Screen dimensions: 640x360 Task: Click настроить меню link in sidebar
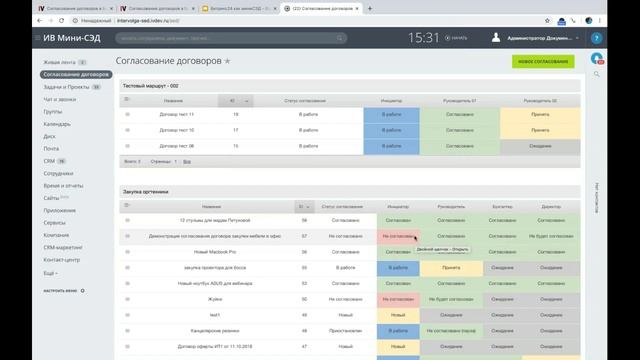click(60, 291)
